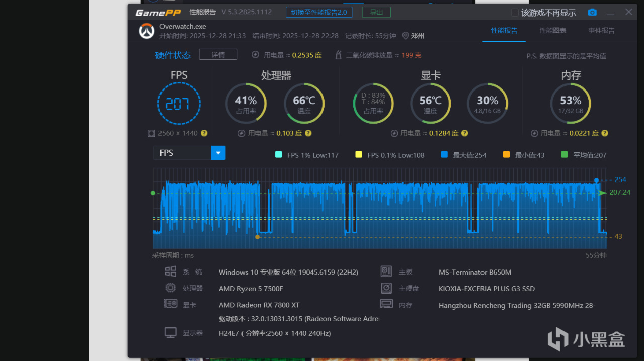Switch to 事件报告 tab
Viewport: 644px width, 361px height.
[602, 31]
